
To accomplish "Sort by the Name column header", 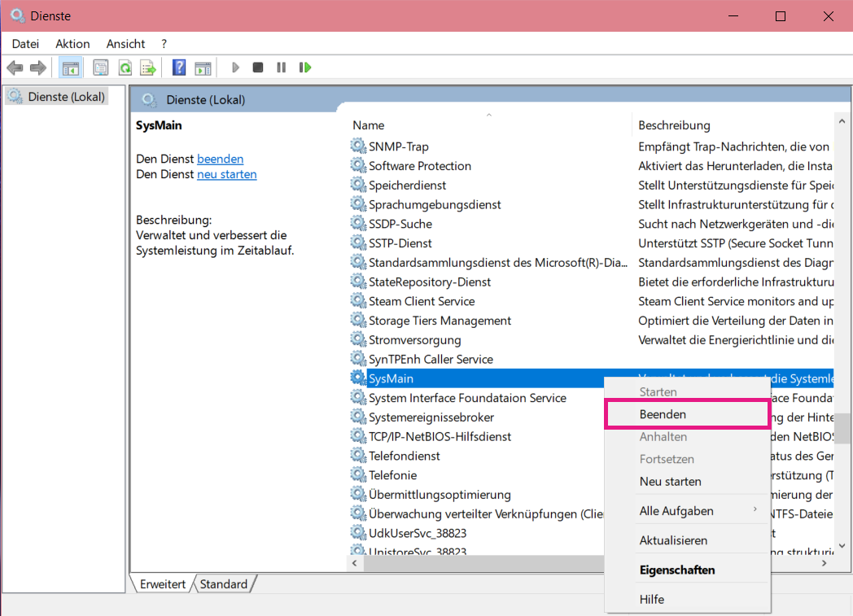I will pos(488,125).
